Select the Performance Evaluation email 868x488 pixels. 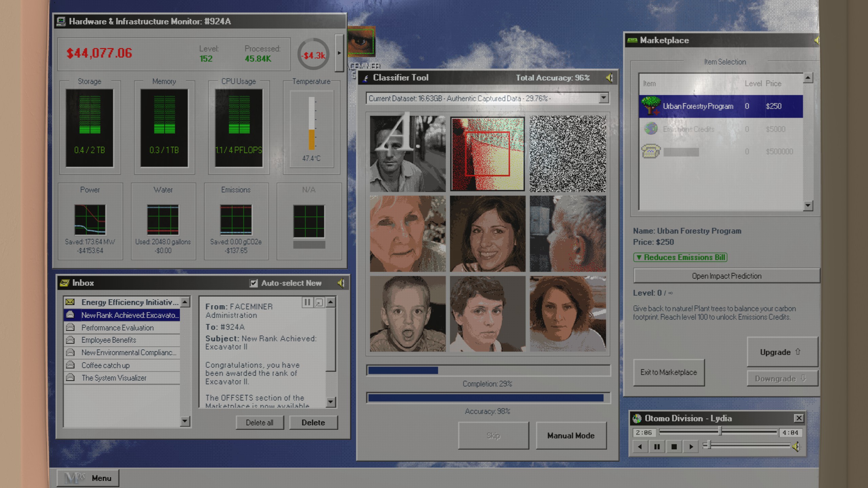point(117,328)
